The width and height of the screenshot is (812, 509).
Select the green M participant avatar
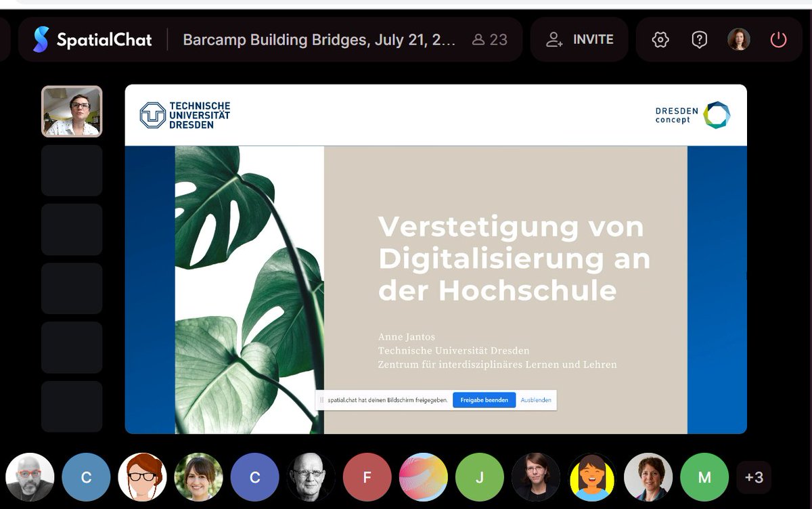pyautogui.click(x=704, y=477)
